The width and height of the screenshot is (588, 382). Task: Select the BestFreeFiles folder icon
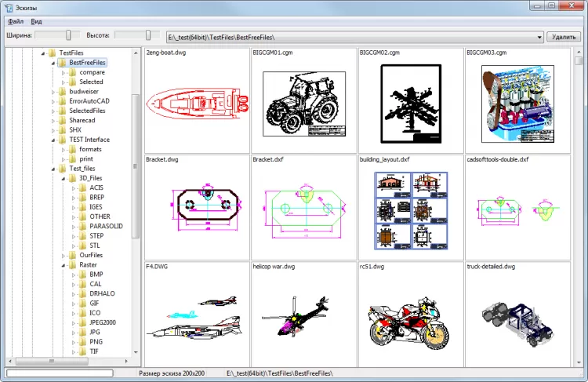point(62,62)
